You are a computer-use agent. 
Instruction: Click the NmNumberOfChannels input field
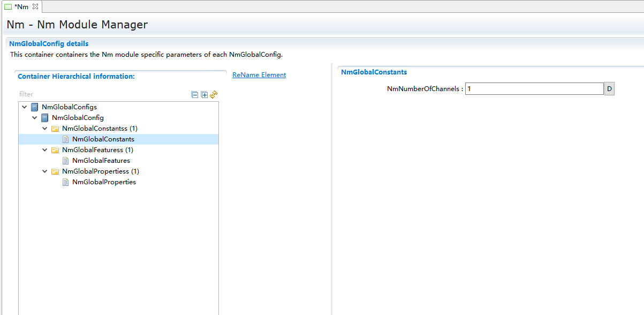(x=534, y=89)
